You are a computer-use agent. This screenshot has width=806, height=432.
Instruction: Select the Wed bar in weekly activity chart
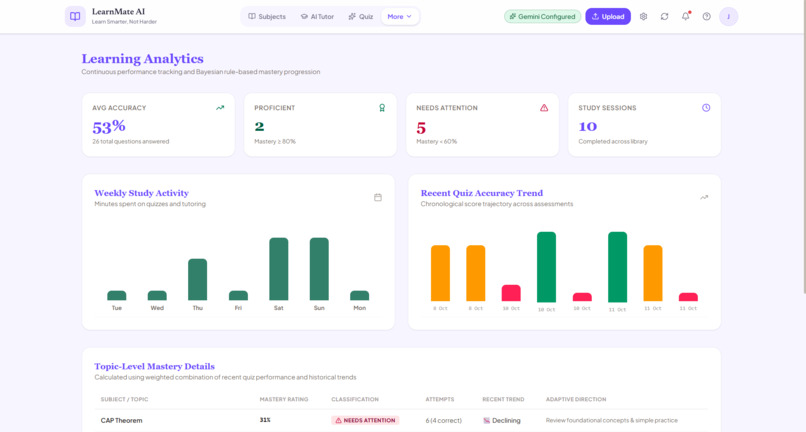point(157,295)
